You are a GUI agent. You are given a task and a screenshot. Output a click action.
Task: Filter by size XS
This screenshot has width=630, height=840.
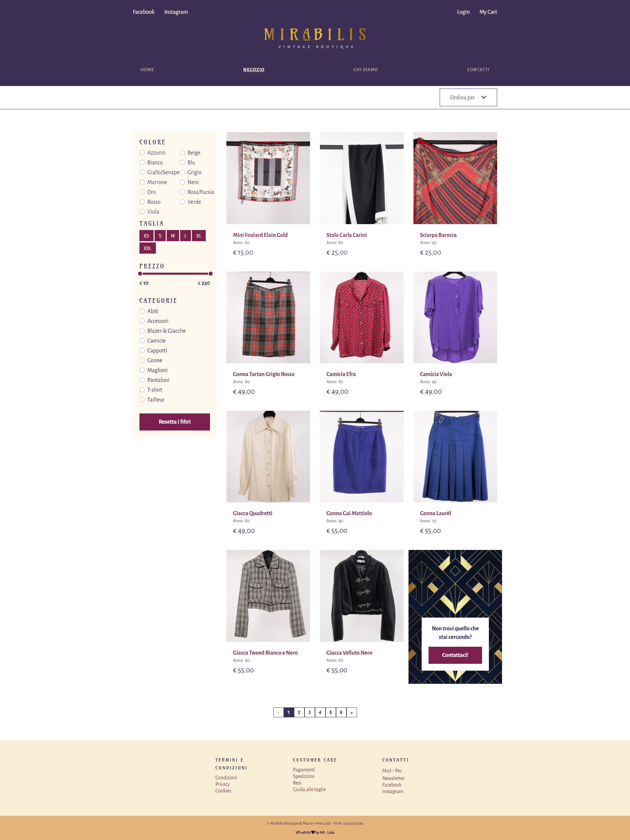coord(146,236)
